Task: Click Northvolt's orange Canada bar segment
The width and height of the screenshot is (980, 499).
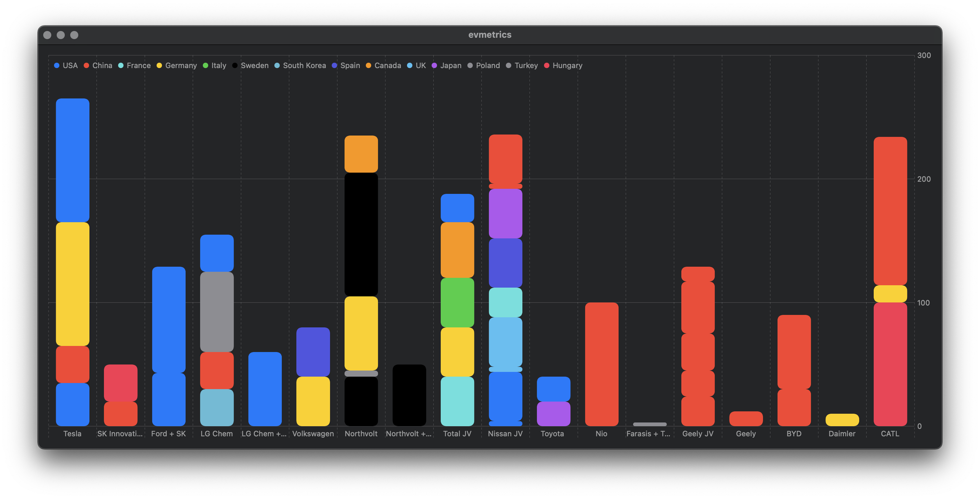Action: pyautogui.click(x=361, y=154)
